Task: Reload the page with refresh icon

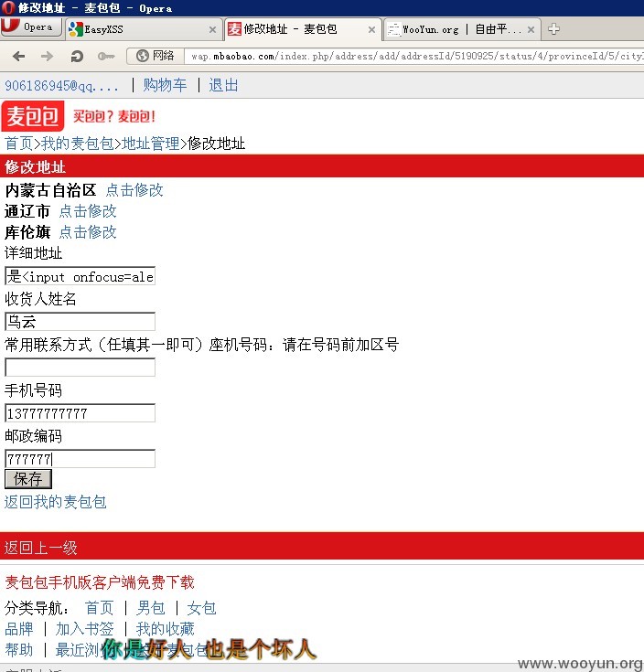Action: 77,56
